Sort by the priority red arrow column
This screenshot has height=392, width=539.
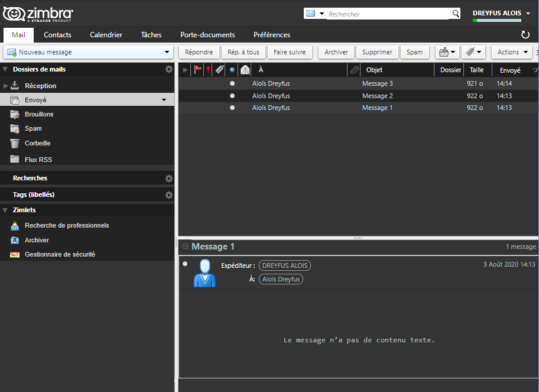click(208, 70)
